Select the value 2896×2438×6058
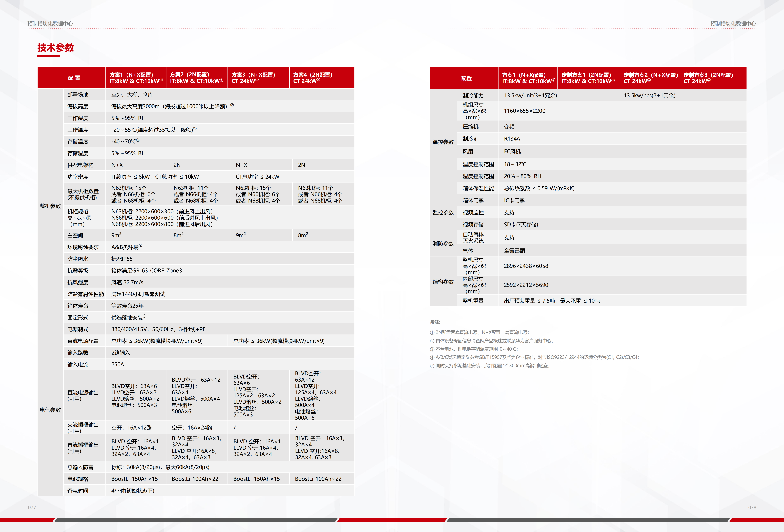Viewport: 784px width, 532px height. [526, 266]
